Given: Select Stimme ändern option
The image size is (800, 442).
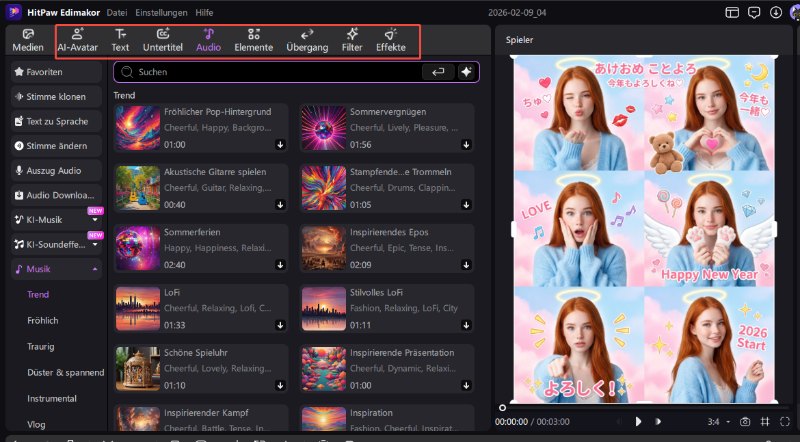Looking at the screenshot, I should point(56,146).
